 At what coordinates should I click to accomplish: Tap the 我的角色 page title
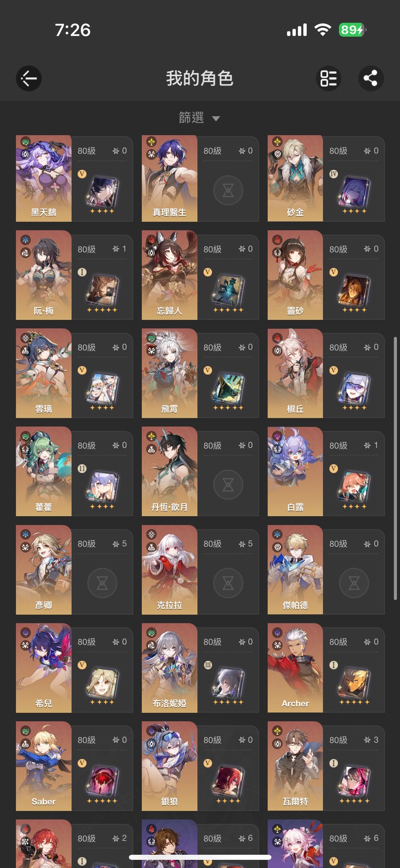coord(199,78)
